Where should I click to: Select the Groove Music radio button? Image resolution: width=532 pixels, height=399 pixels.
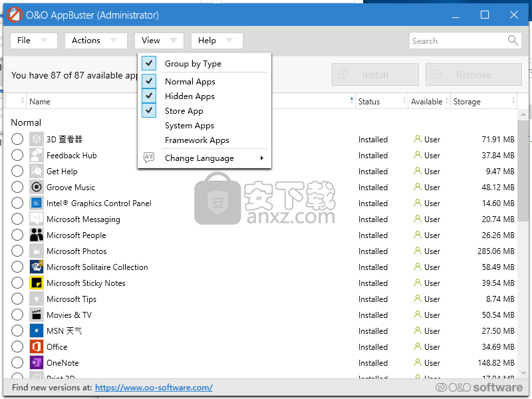pos(17,187)
